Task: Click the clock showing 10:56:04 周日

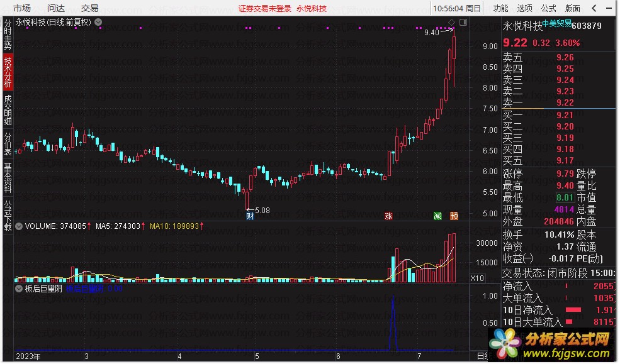Action: (x=457, y=8)
